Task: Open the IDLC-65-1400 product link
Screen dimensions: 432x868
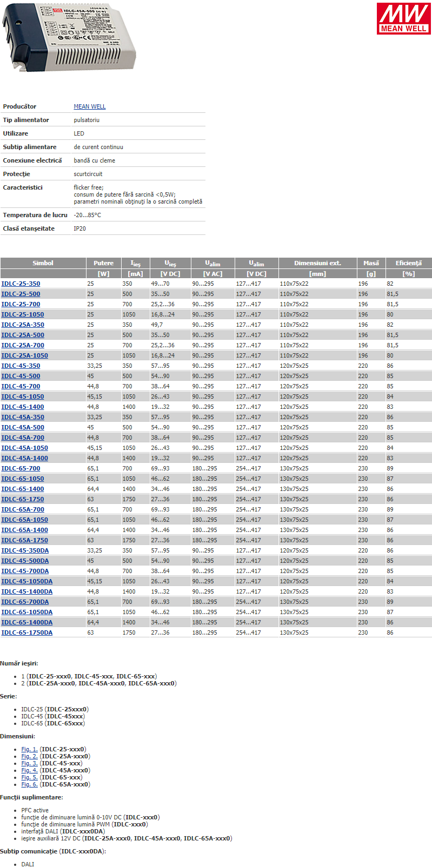Action: [23, 489]
